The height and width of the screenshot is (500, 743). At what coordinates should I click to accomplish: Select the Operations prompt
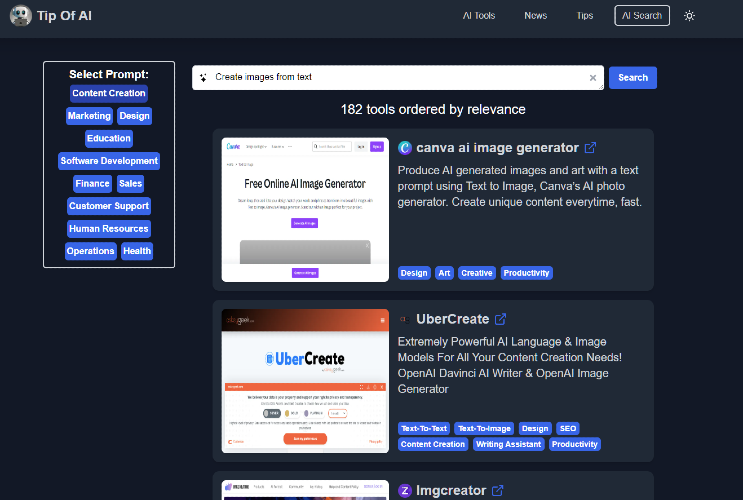[x=91, y=251]
